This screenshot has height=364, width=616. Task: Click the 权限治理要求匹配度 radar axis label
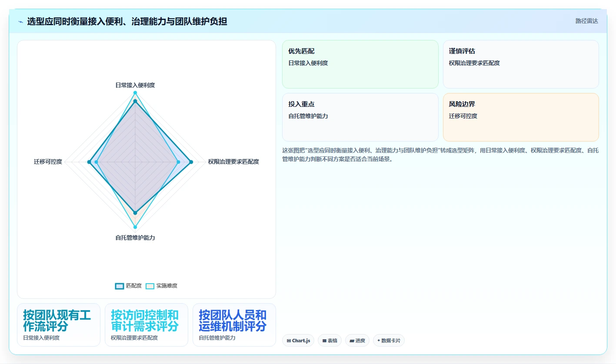click(x=233, y=162)
